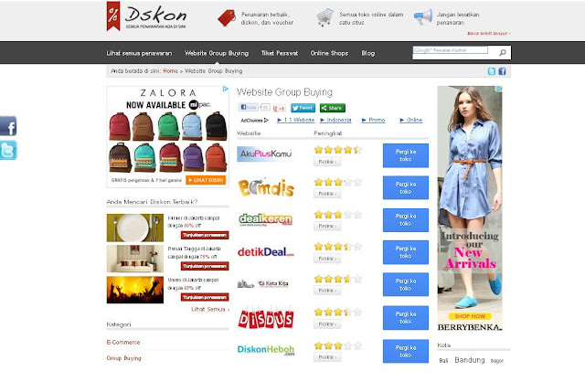Click 'Pergi ke toko' for detikDeal
Screen dimensions: 585x392
[406, 252]
